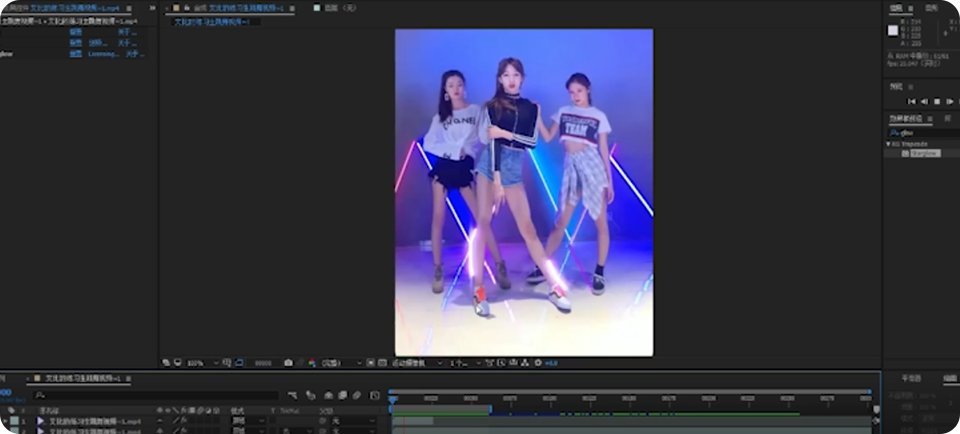Toggle the transparency grid in the viewer
Image resolution: width=960 pixels, height=434 pixels.
383,363
